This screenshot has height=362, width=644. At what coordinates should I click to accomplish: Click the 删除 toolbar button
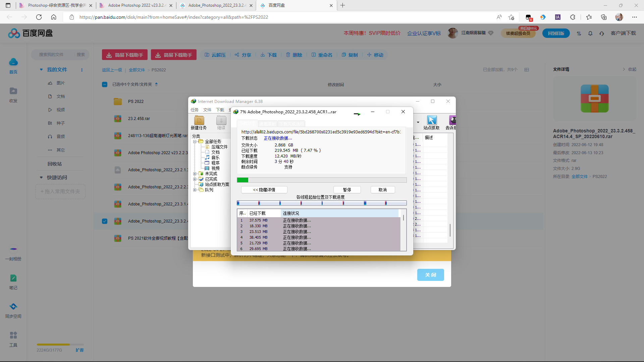[x=294, y=55]
